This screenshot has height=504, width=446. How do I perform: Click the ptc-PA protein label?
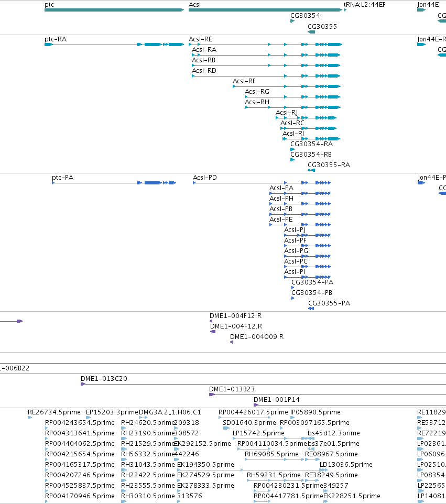click(62, 178)
